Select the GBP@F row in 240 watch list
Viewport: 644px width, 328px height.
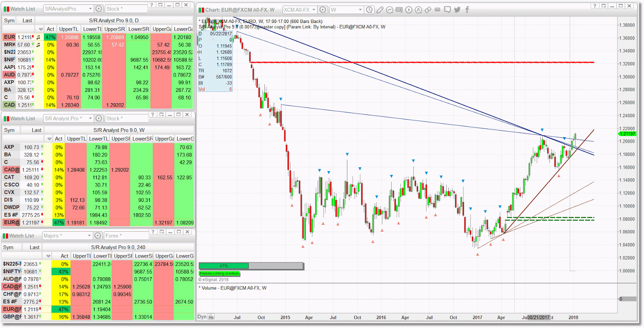click(x=98, y=317)
